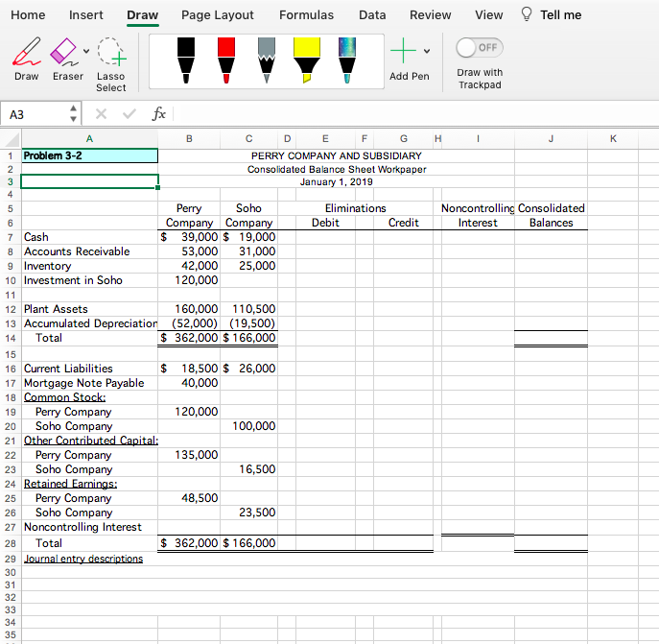
Task: Choose the galaxy glitter pen
Action: [x=347, y=60]
